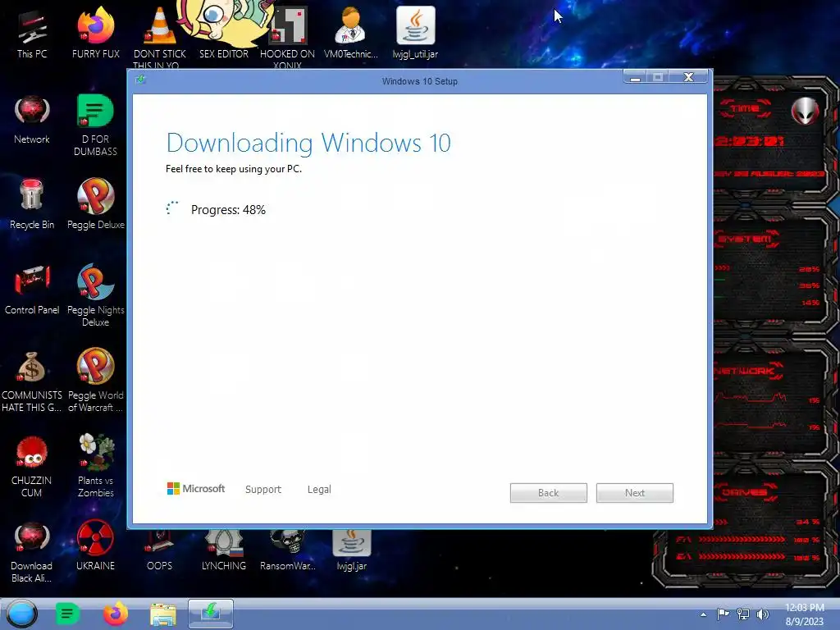Image resolution: width=840 pixels, height=630 pixels.
Task: Show hidden system tray icons arrow
Action: pyautogui.click(x=703, y=614)
